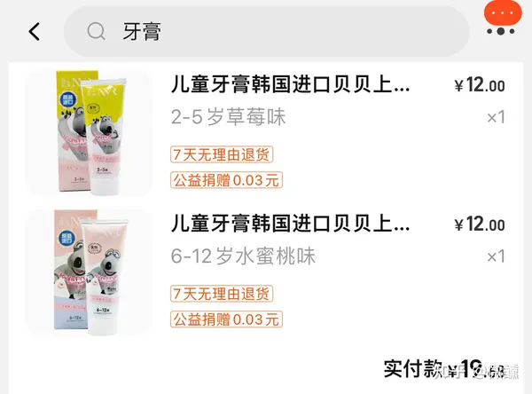
Task: Tap first 7天无理由退货 tag
Action: click(222, 154)
